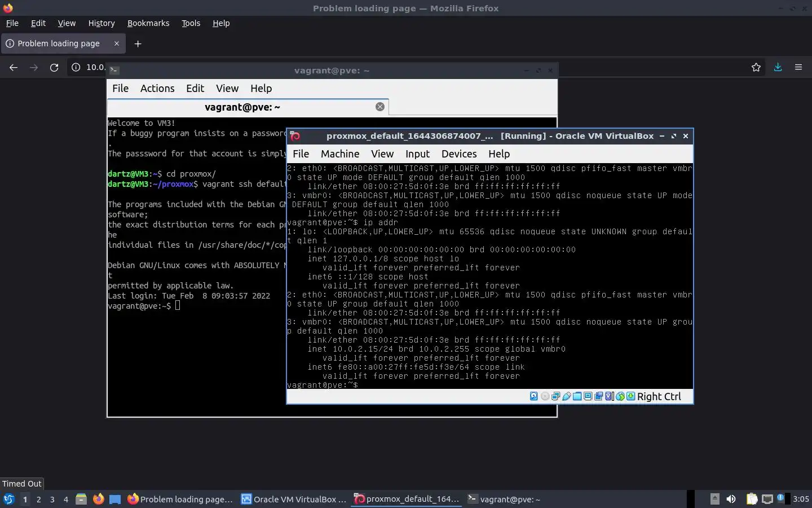Select the Problem loading page Firefox tab
The width and height of the screenshot is (812, 508).
[x=63, y=43]
